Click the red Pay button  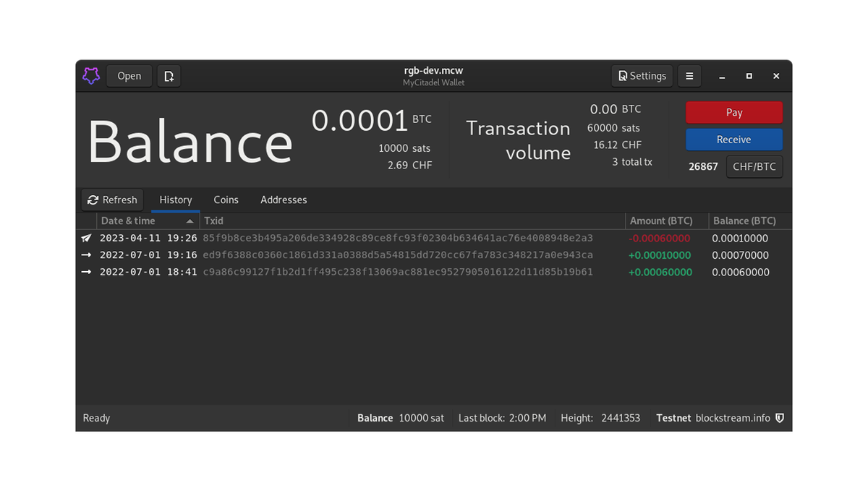(x=734, y=112)
